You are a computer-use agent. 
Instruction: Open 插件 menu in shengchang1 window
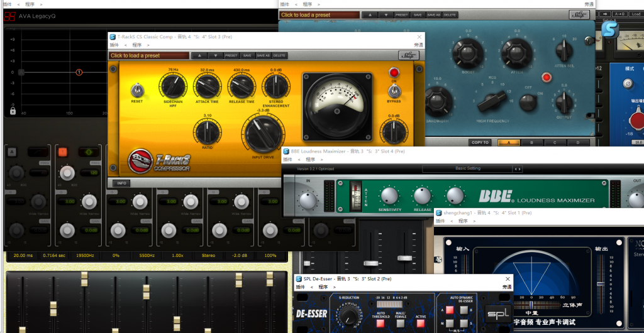pos(440,221)
